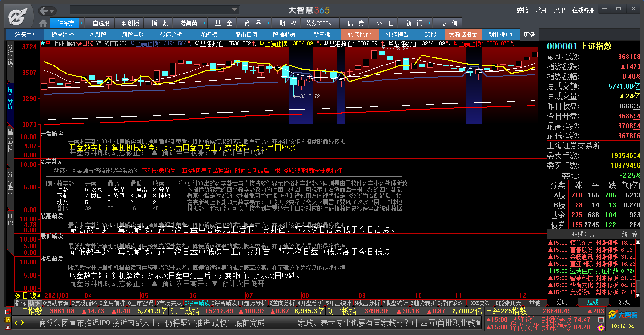
Task: Click the next news arrow in ticker
Action: pos(22,323)
